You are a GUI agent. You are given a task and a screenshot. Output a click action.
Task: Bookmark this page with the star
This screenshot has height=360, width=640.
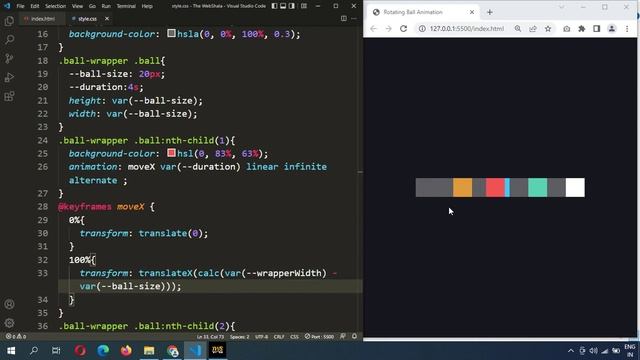click(x=548, y=29)
